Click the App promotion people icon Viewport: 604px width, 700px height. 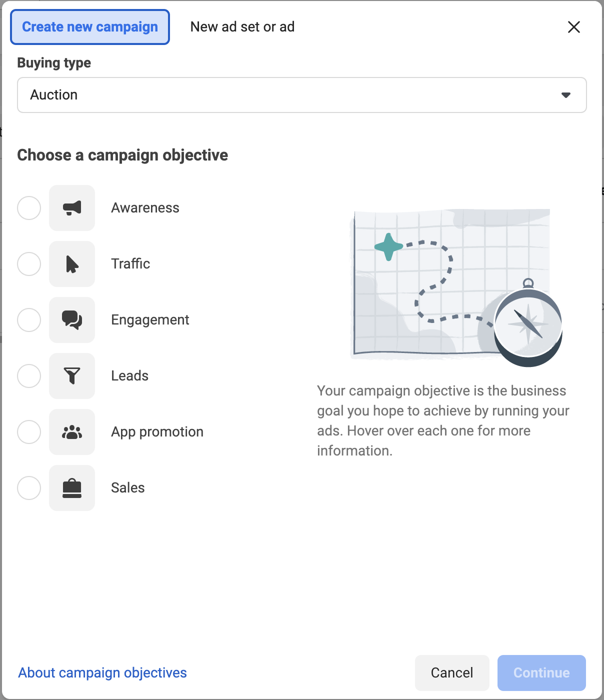[72, 432]
